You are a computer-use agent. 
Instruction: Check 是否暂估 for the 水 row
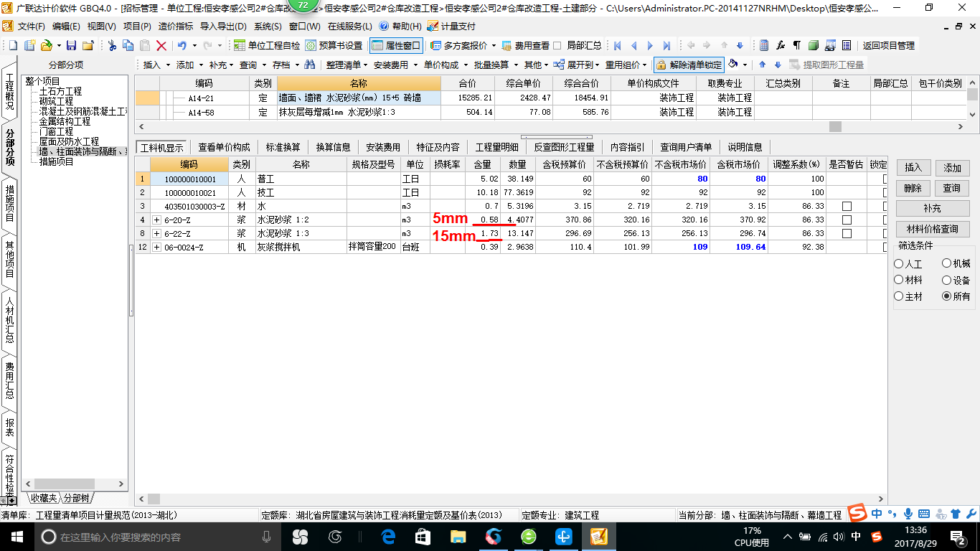coord(847,206)
